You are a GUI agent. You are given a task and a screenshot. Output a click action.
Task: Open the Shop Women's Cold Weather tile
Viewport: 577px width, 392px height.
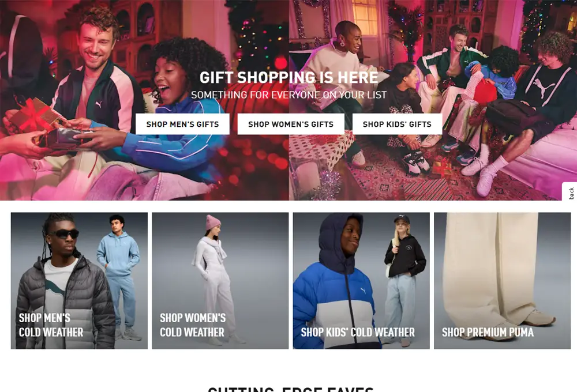click(220, 281)
